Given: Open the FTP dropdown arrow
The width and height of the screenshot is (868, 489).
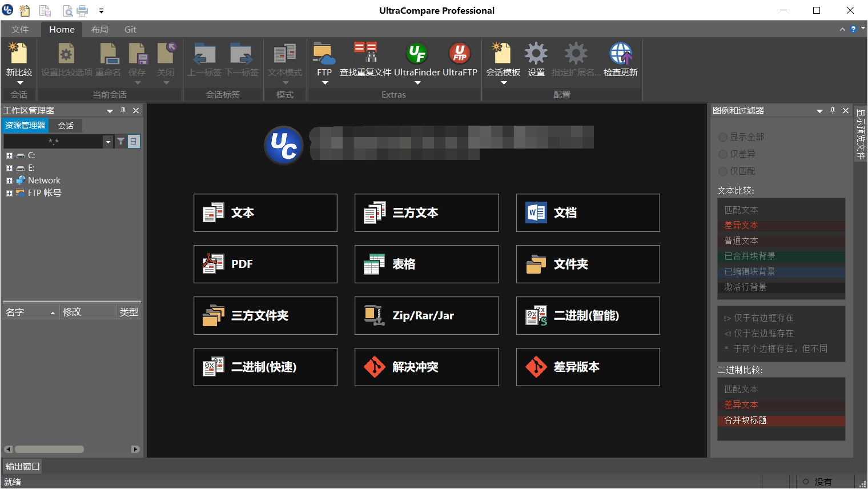Looking at the screenshot, I should point(325,83).
